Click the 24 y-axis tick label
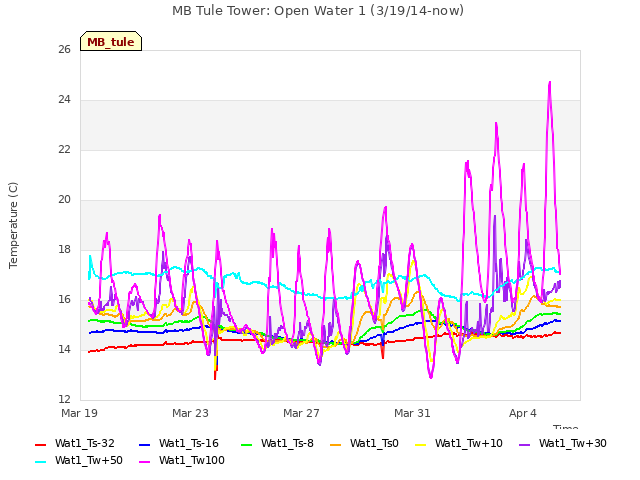The width and height of the screenshot is (640, 480). tap(64, 100)
